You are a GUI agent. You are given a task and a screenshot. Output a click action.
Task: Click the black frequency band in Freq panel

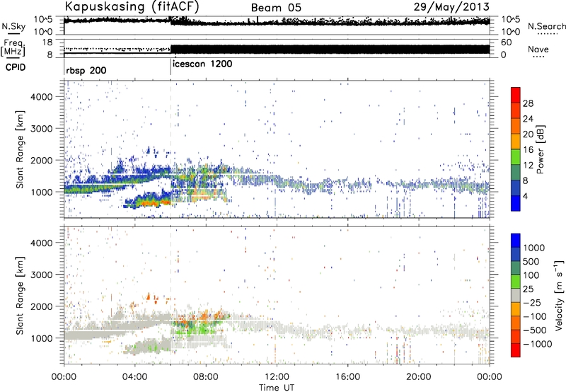point(330,49)
